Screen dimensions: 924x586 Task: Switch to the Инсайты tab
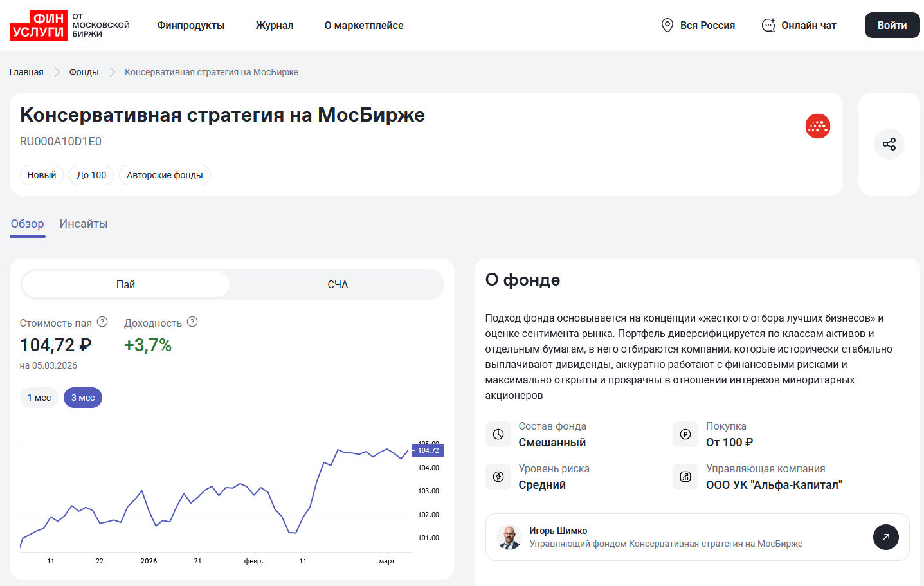click(x=84, y=224)
